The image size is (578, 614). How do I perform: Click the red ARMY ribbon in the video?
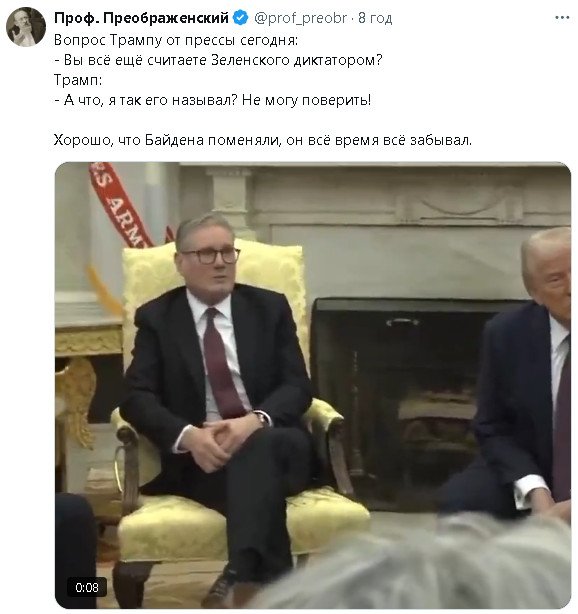click(x=119, y=204)
